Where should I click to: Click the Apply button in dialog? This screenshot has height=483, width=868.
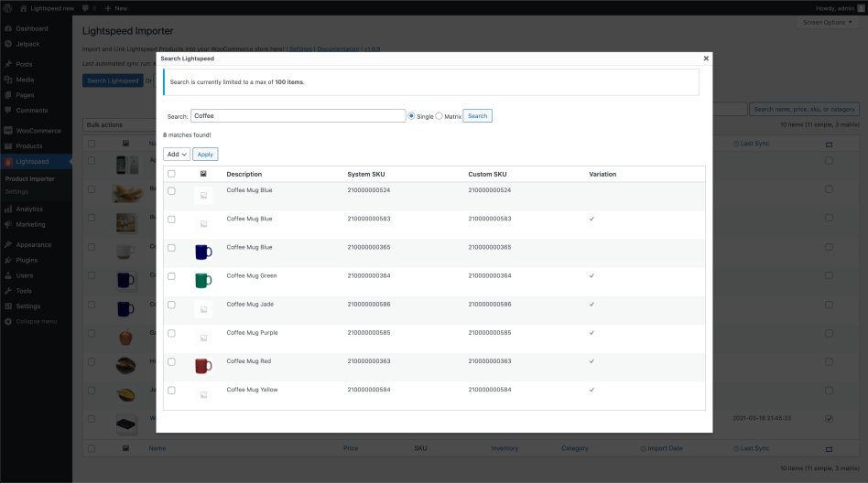205,155
